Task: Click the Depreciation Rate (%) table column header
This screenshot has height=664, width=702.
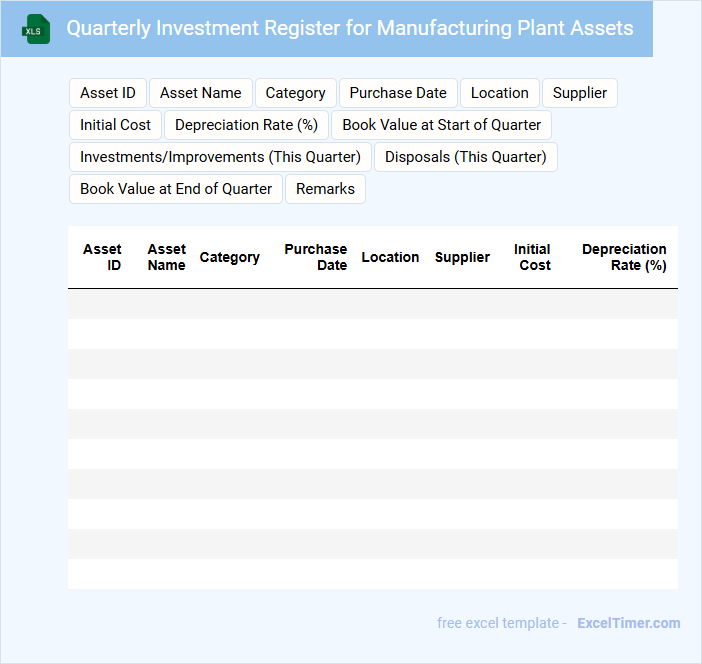Action: pos(625,257)
